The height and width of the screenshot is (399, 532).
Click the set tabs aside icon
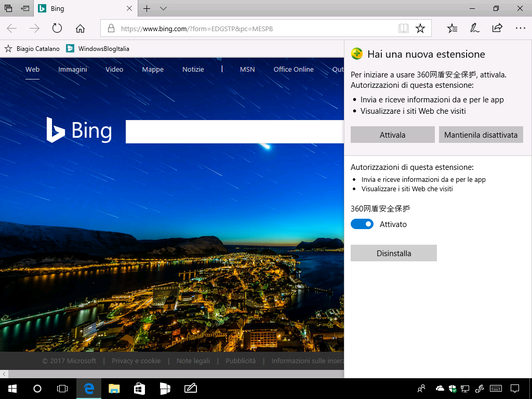coord(25,8)
